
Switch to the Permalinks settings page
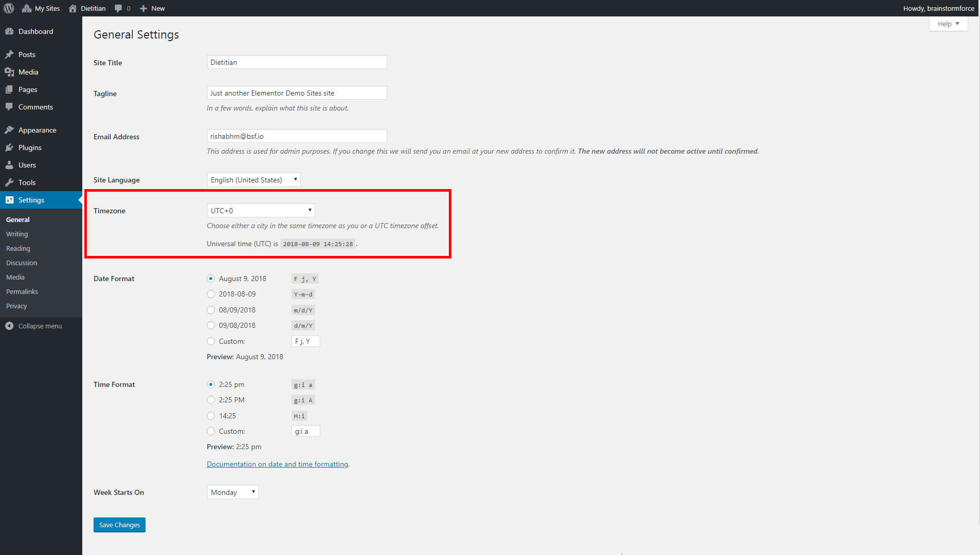coord(22,291)
